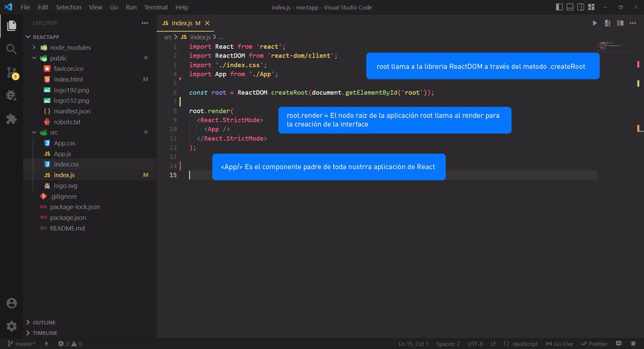This screenshot has width=644, height=349.
Task: Click the UTF-8 encoding selector
Action: pyautogui.click(x=475, y=344)
